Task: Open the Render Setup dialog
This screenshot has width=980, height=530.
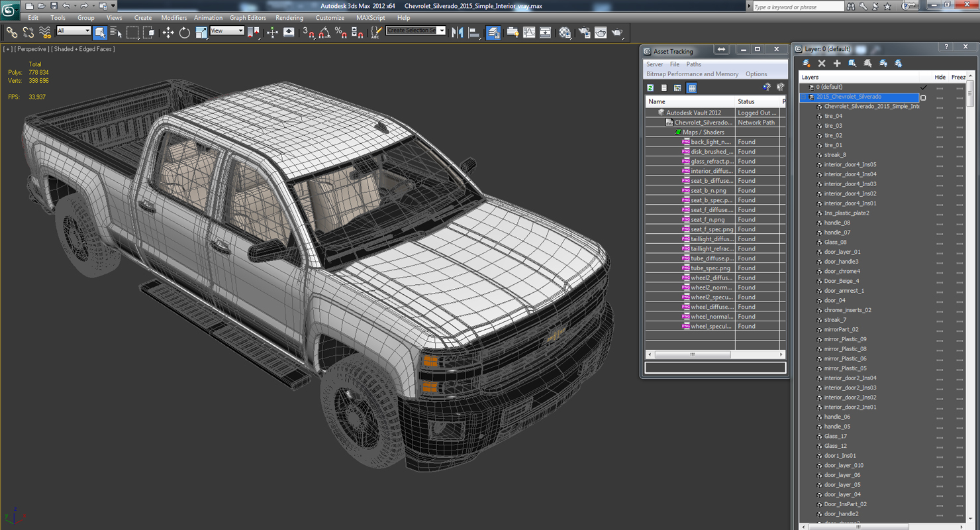Action: [x=584, y=32]
